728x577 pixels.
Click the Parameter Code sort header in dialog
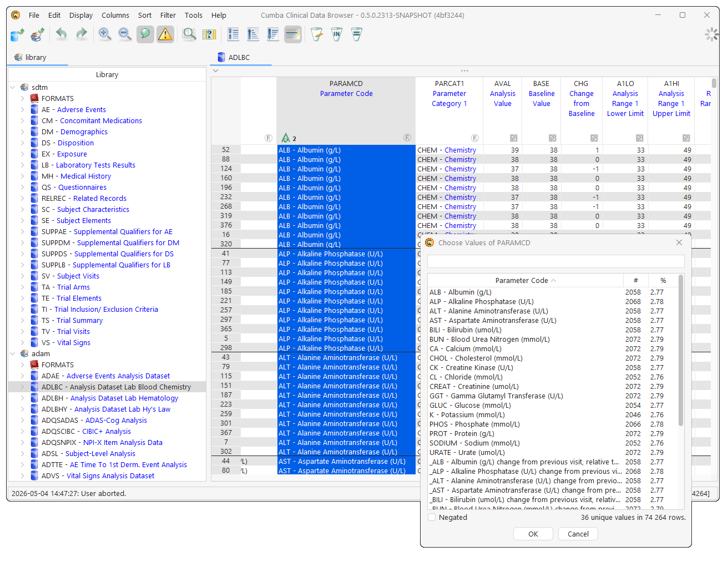tap(525, 281)
